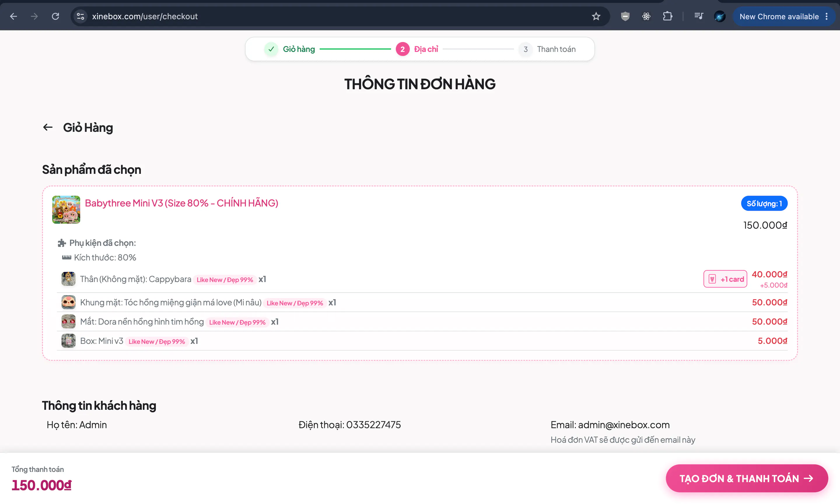Click the Khung mặt accessory thumbnail
Screen dimensions: 840x504
pyautogui.click(x=68, y=302)
